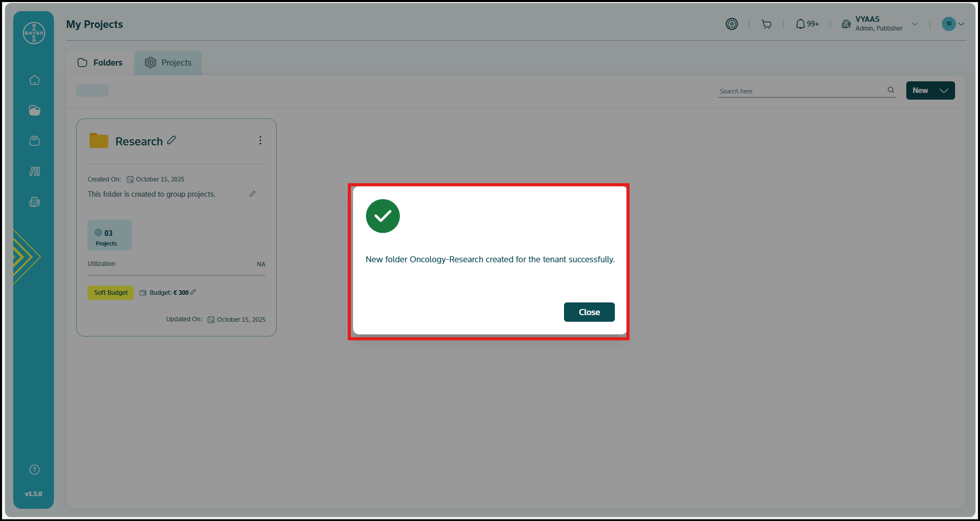Edit the Research folder description
This screenshot has height=521, width=980.
click(x=252, y=194)
